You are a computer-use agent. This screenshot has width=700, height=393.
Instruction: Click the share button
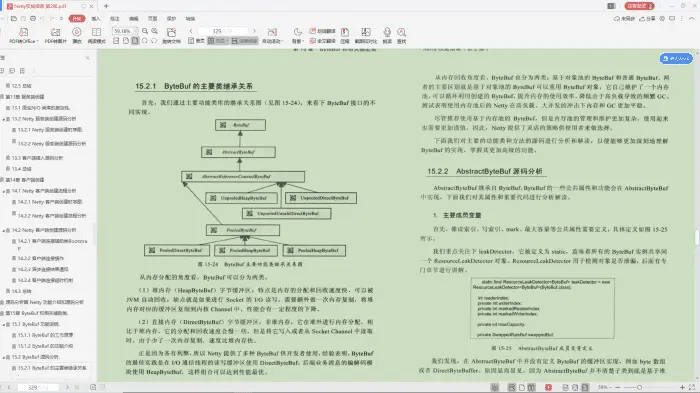coord(647,19)
